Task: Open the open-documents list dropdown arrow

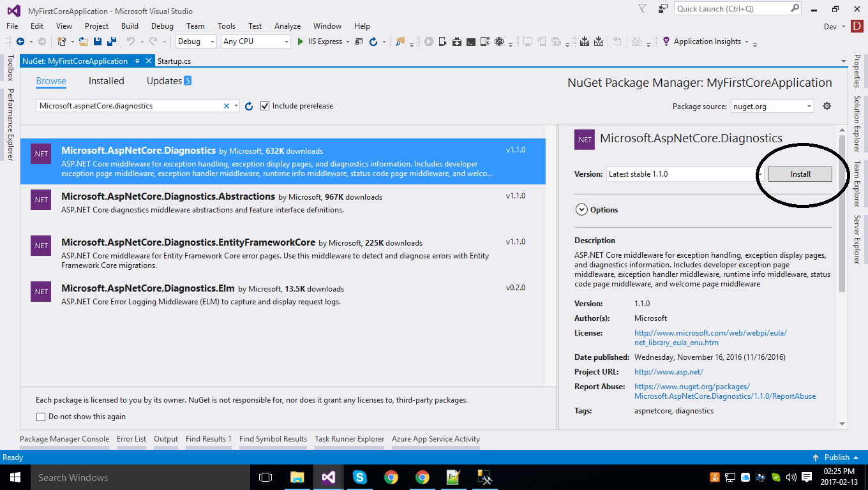Action: (844, 61)
